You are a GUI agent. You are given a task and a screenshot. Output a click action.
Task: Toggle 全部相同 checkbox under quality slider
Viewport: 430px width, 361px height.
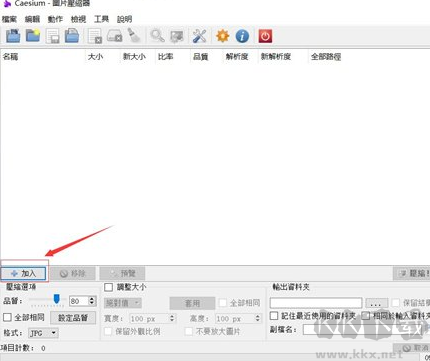[x=7, y=317]
